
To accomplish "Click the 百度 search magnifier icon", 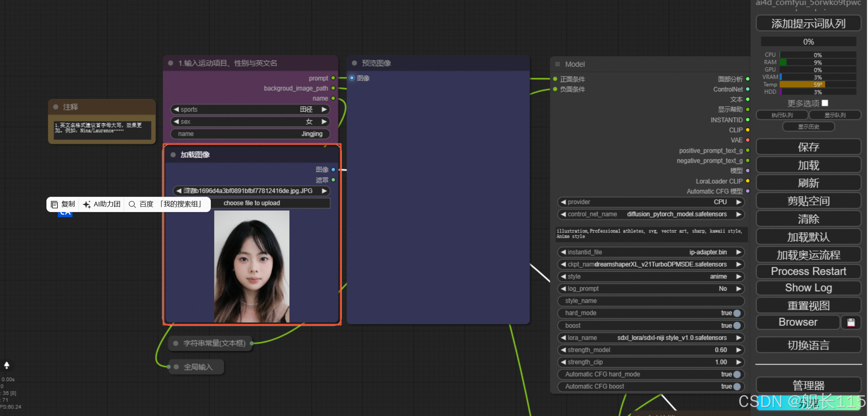I will 132,204.
